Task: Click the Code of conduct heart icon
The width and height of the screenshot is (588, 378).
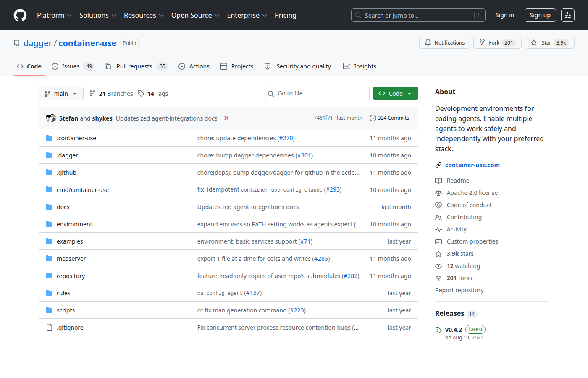Action: 438,205
